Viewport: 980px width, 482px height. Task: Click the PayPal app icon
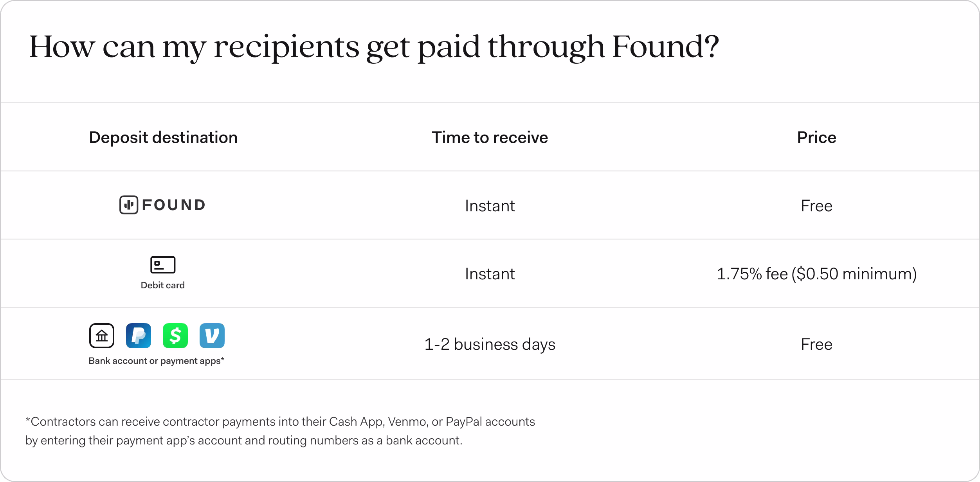coord(139,336)
